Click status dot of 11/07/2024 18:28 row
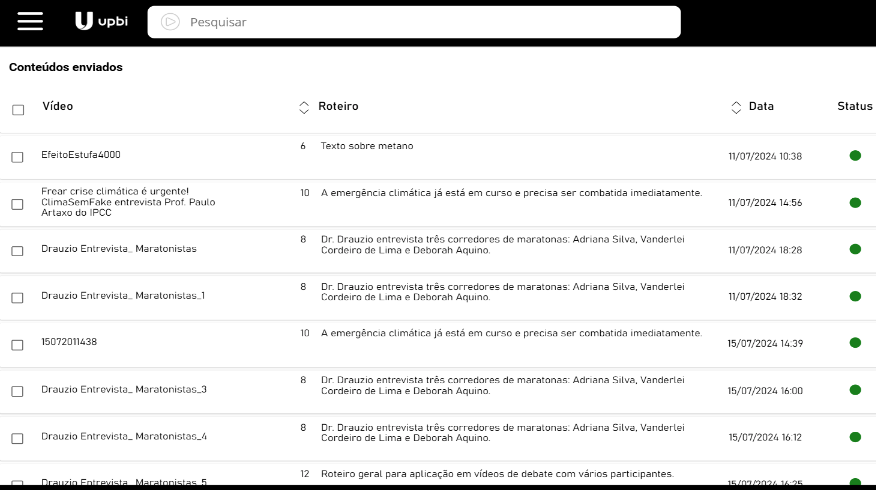 click(855, 249)
